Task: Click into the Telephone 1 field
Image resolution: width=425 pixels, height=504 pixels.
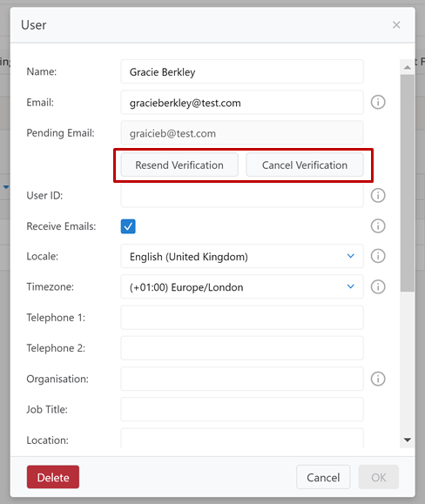Action: click(242, 317)
